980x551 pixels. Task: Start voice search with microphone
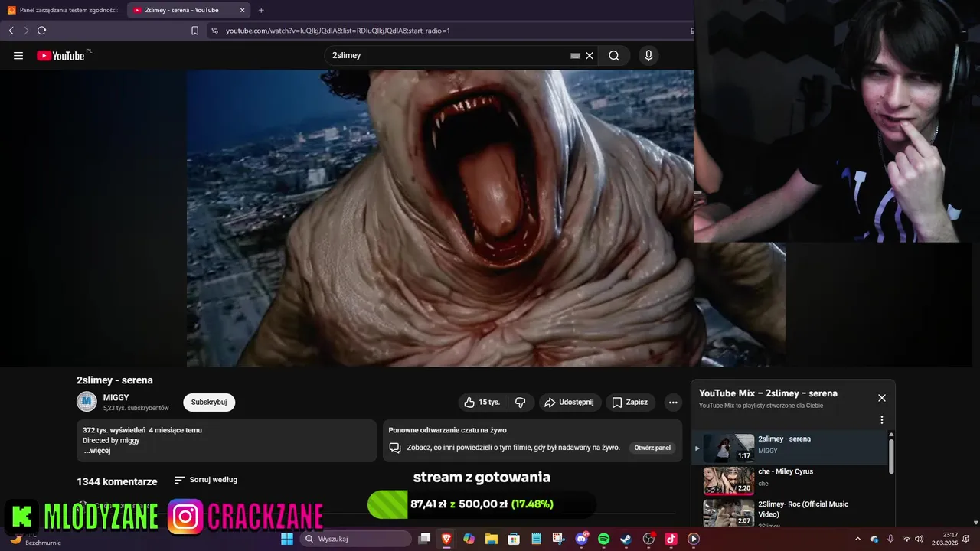click(x=648, y=55)
